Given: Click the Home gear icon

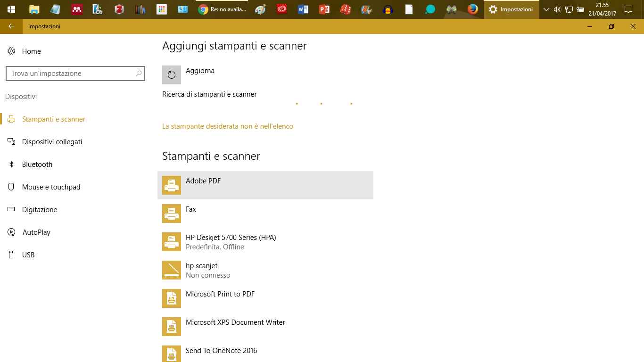Looking at the screenshot, I should click(x=11, y=51).
